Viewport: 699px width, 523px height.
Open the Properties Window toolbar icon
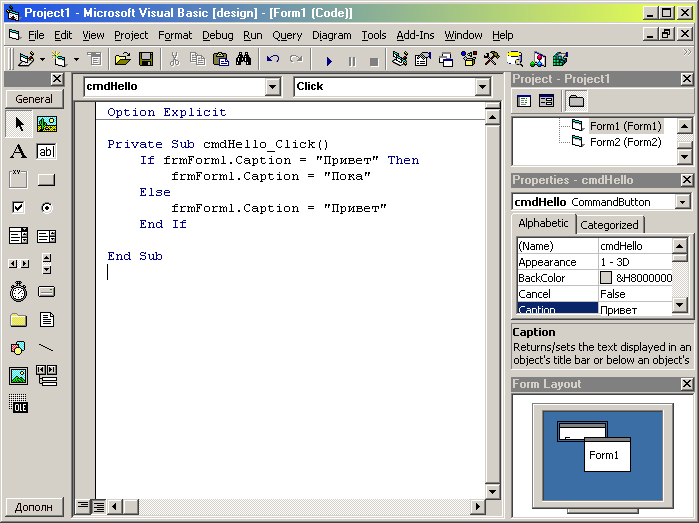(423, 59)
